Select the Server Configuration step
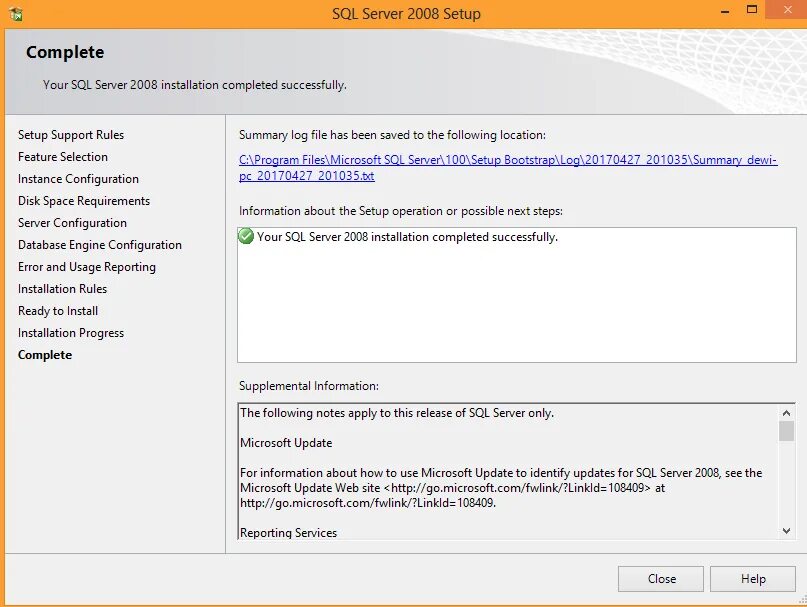 pyautogui.click(x=72, y=223)
